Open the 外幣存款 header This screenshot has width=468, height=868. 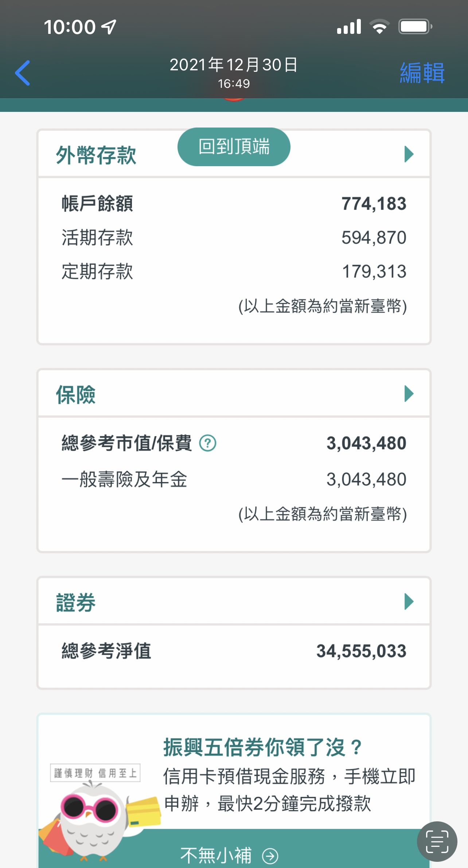(x=96, y=155)
